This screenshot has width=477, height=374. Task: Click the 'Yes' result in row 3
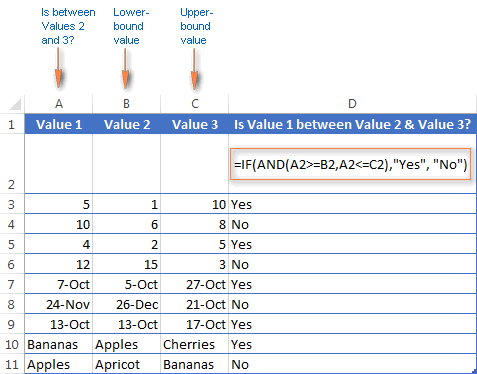click(352, 204)
